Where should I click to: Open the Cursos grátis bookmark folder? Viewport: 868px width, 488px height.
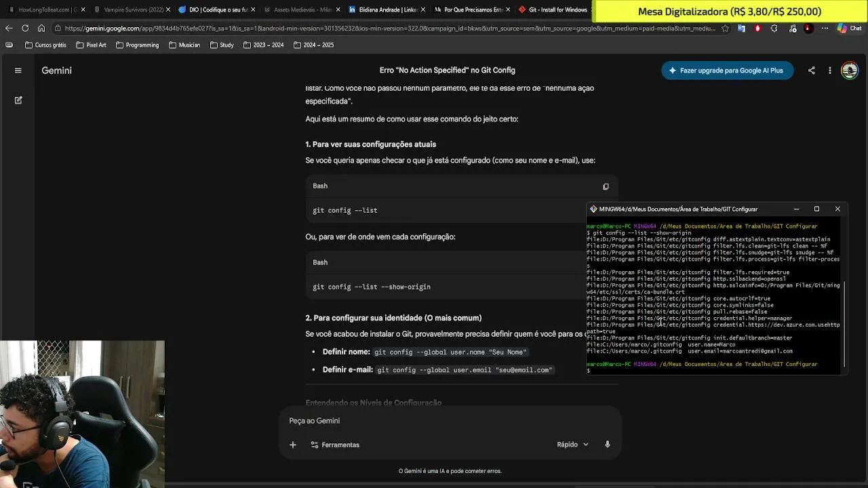click(x=45, y=45)
